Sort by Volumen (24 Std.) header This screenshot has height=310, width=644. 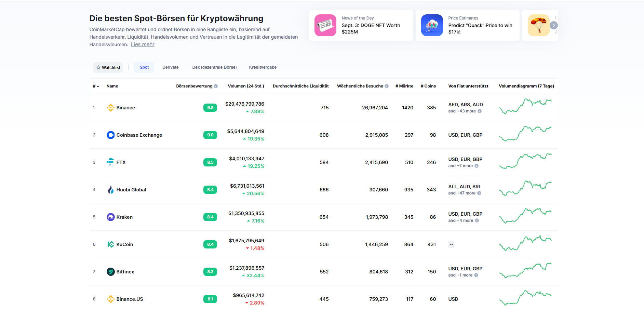(246, 86)
